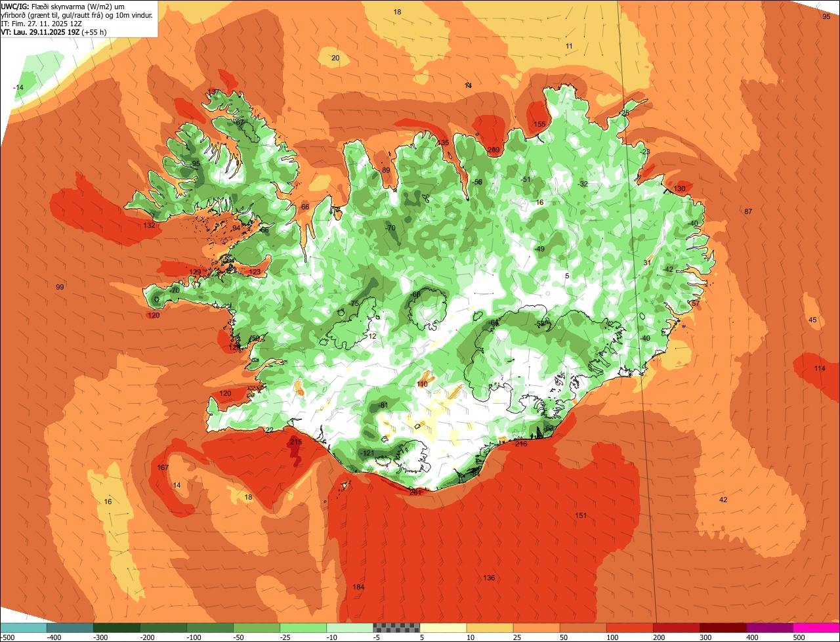Click the map value '136'
Image resolution: width=840 pixels, height=642 pixels.
click(489, 578)
